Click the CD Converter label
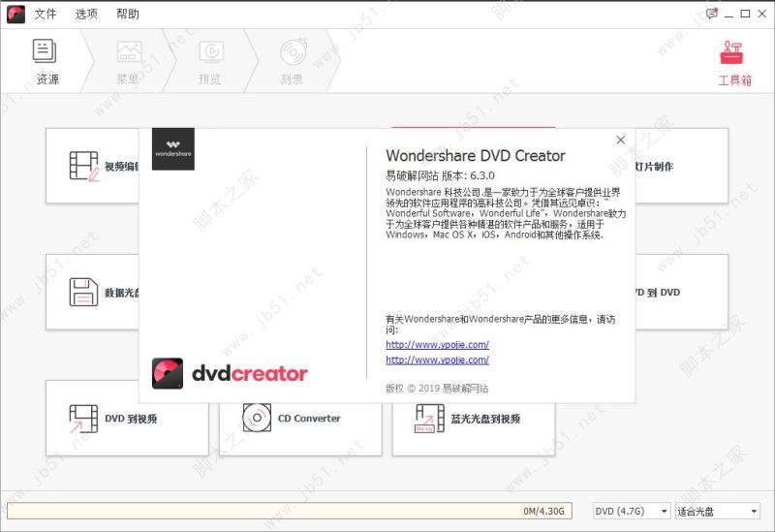This screenshot has height=532, width=775. click(309, 419)
